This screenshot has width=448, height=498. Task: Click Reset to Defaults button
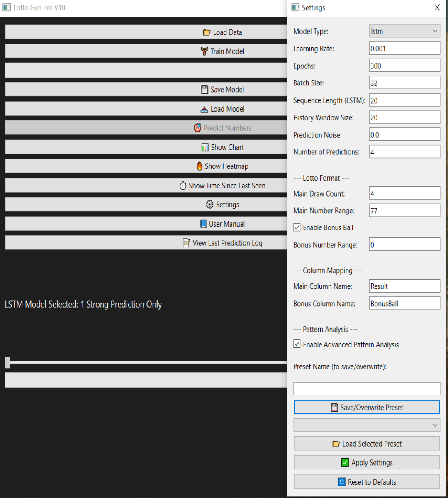(366, 482)
